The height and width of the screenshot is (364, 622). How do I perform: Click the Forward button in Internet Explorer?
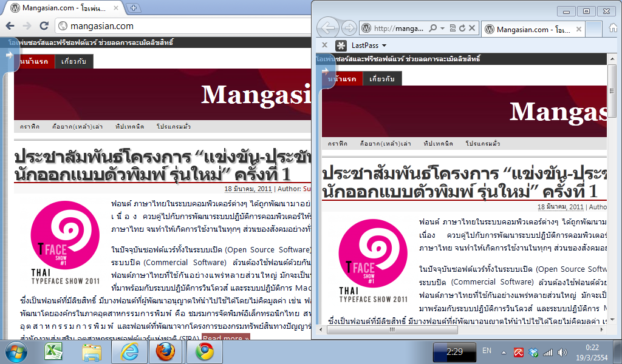tap(349, 28)
